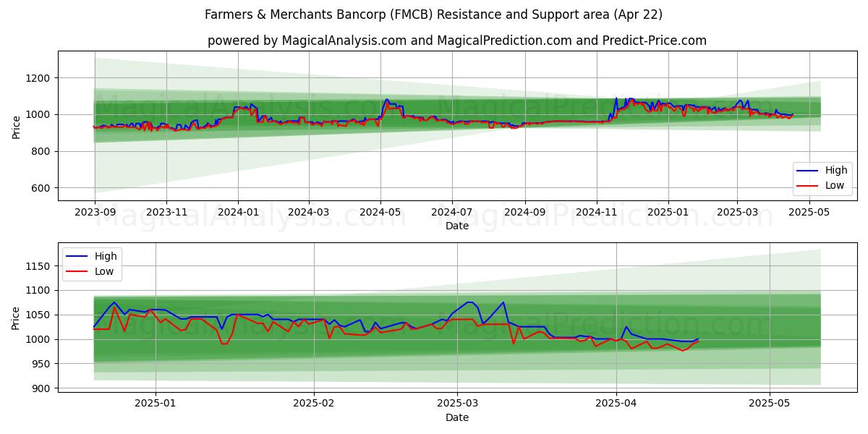This screenshot has height=434, width=868.
Task: Click the '1150' y-axis label in lower chart
Action: click(x=40, y=266)
